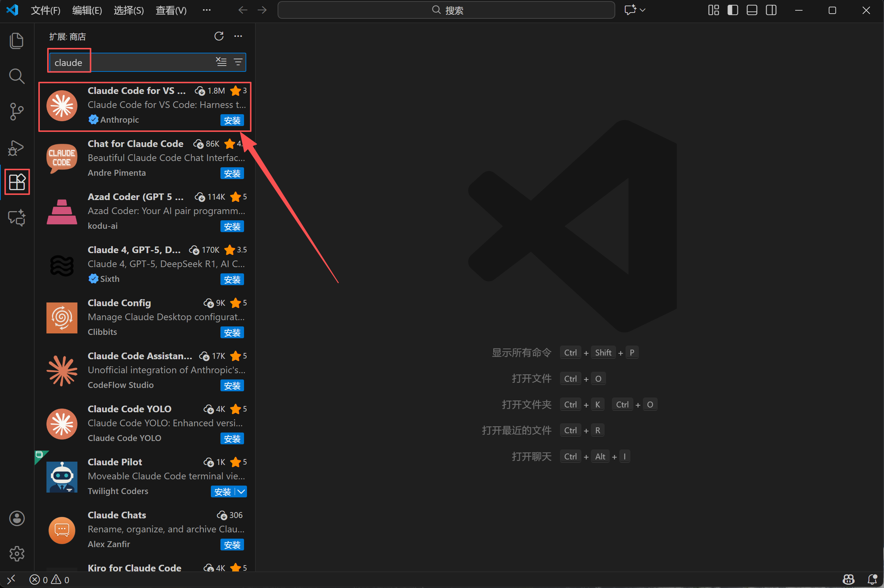Viewport: 884px width, 588px height.
Task: Select the Sixth extension wave logo
Action: point(62,265)
